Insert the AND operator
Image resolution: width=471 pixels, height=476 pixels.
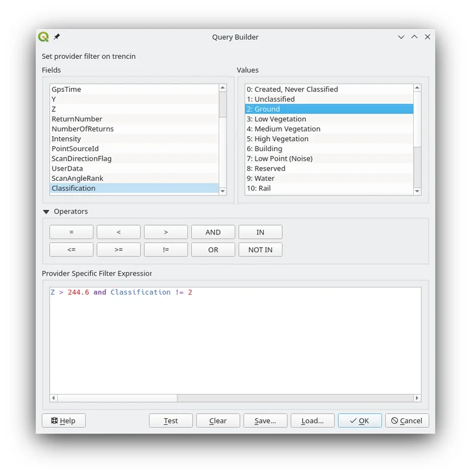(213, 232)
